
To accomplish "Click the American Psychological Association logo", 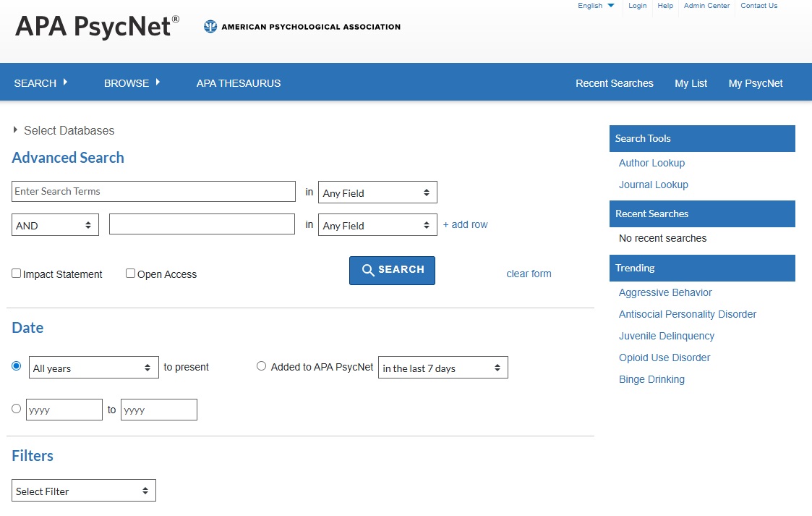I will point(302,27).
